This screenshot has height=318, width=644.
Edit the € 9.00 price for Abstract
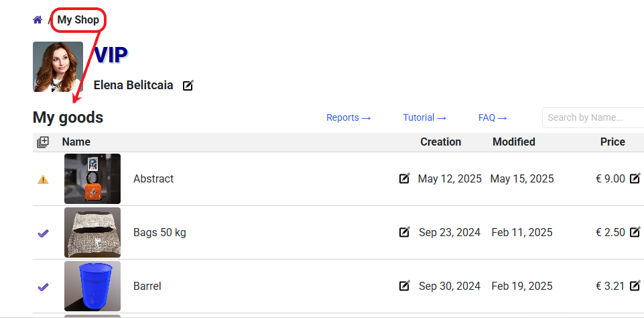tap(635, 178)
